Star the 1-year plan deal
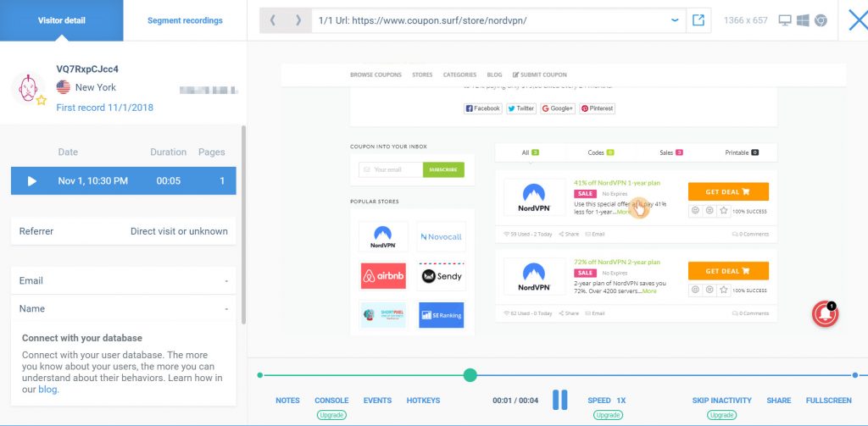This screenshot has height=426, width=868. point(723,211)
